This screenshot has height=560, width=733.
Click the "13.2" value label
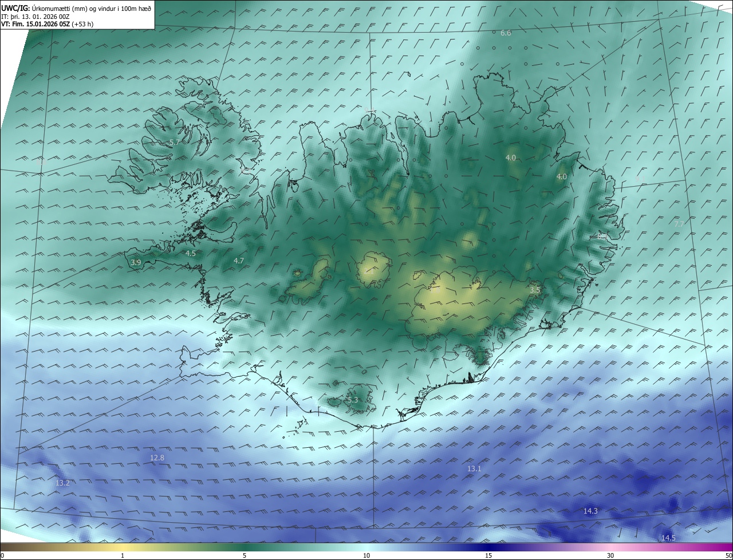pyautogui.click(x=62, y=483)
